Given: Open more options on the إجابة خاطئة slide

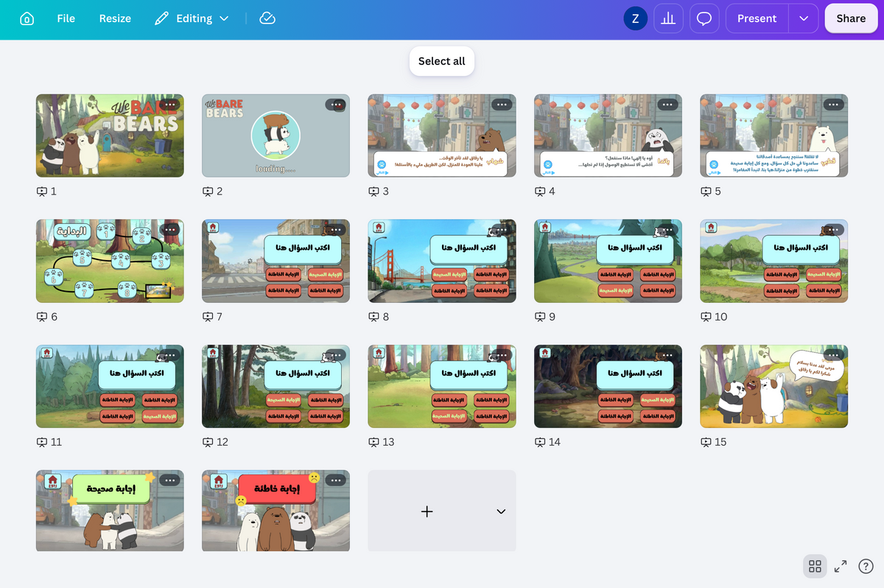Looking at the screenshot, I should [336, 480].
